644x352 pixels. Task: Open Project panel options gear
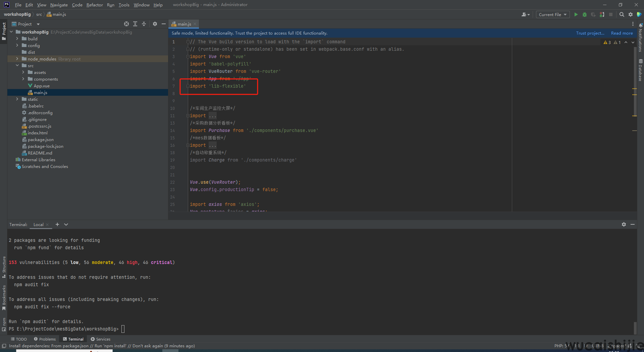(155, 24)
